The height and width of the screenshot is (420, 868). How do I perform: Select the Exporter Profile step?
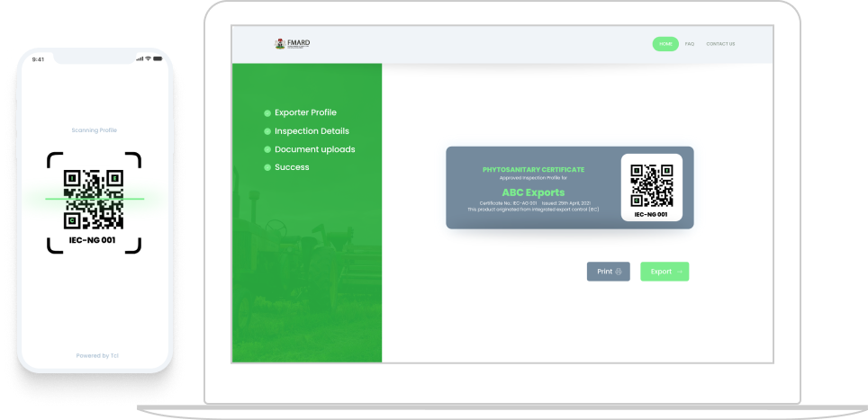pyautogui.click(x=300, y=112)
